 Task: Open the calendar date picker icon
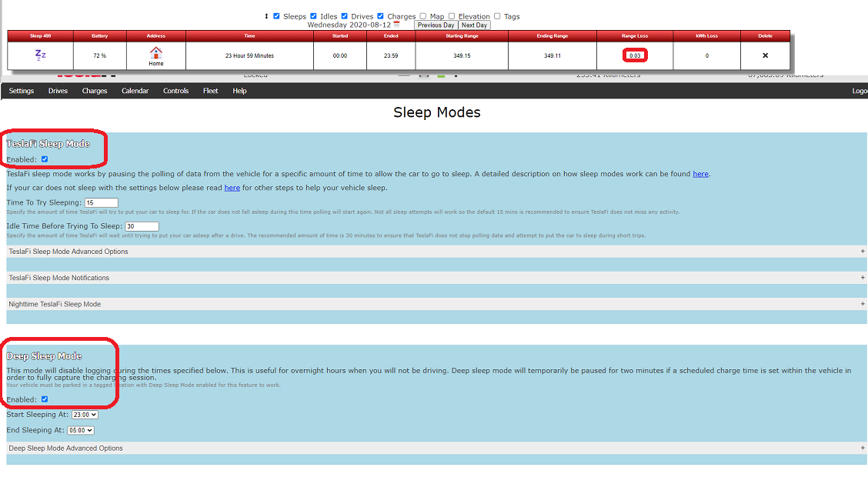(396, 25)
